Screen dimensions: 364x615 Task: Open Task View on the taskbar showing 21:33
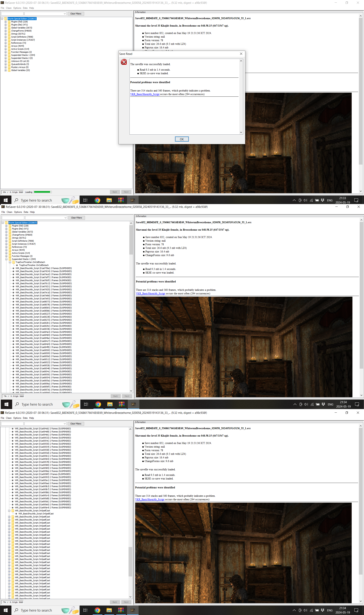[85, 200]
